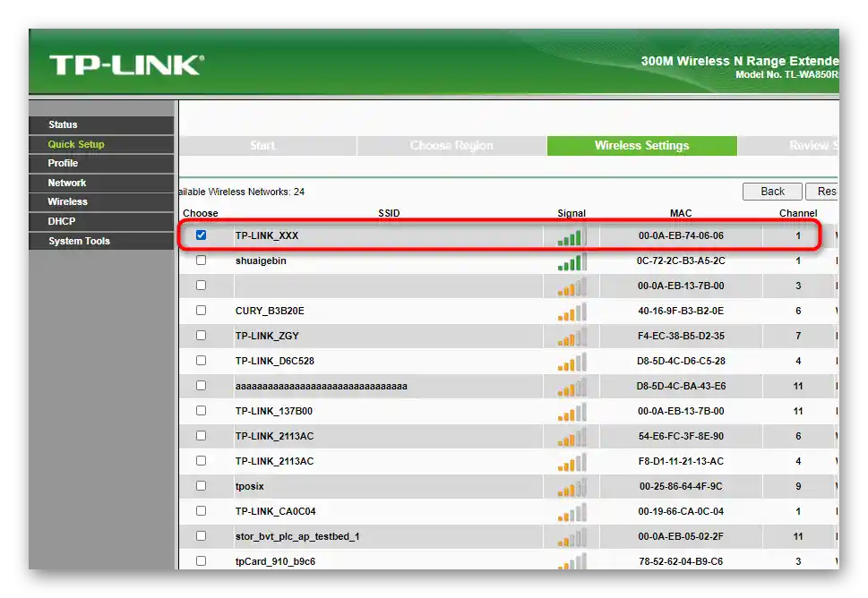Tick the checkbox for tpCard_910_b9c6
Viewport: 868px width, 598px height.
201,560
